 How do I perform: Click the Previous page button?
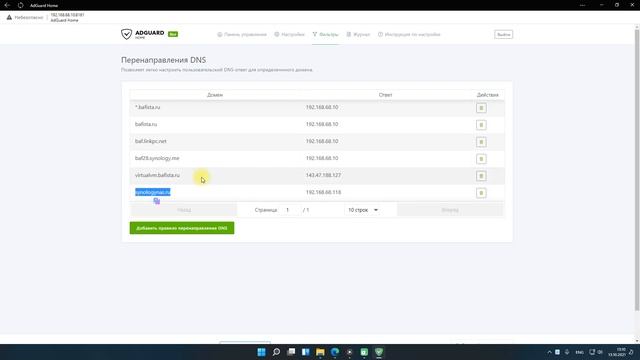[184, 210]
